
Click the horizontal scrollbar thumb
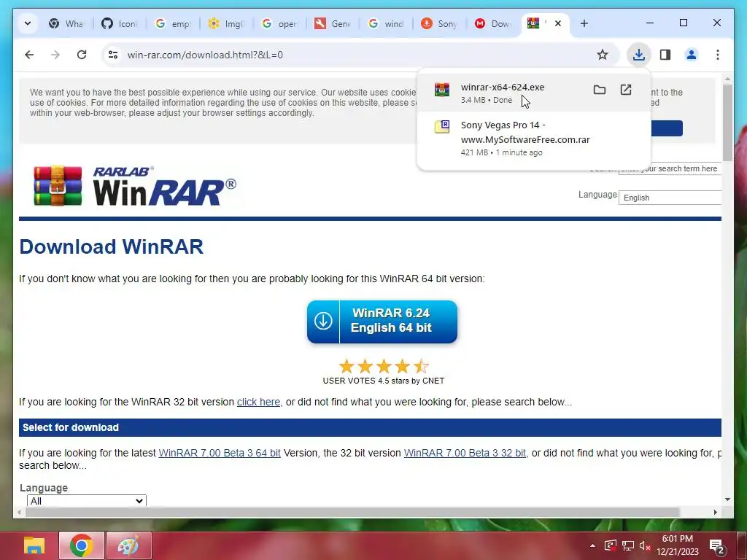(352, 512)
